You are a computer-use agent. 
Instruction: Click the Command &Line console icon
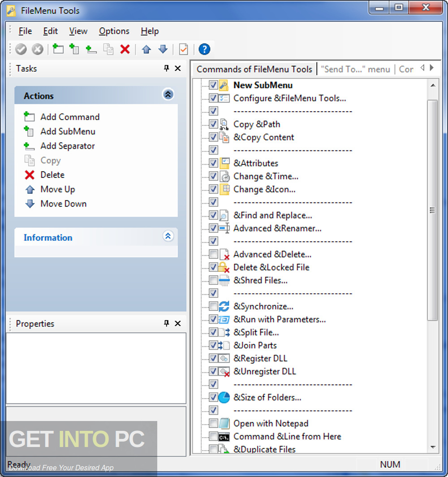coord(224,437)
